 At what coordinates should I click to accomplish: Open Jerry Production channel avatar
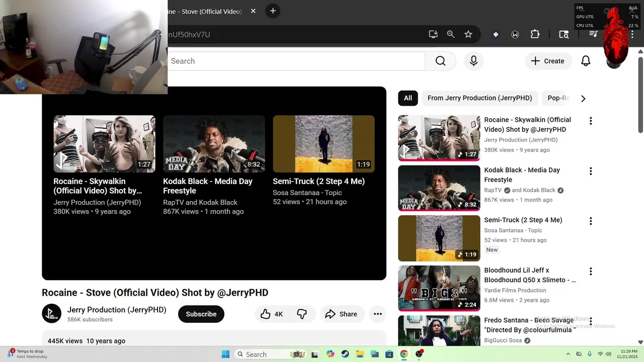51,314
